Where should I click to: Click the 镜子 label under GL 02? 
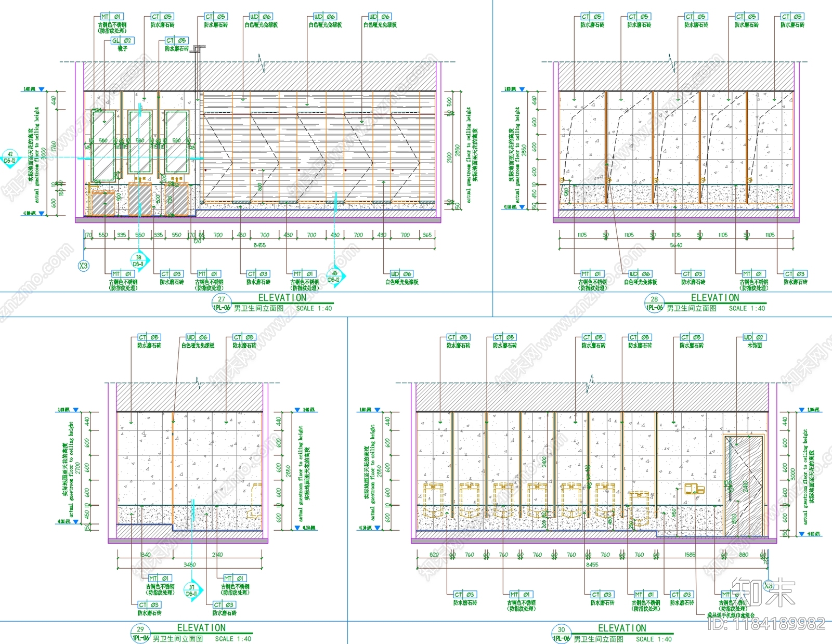point(122,48)
